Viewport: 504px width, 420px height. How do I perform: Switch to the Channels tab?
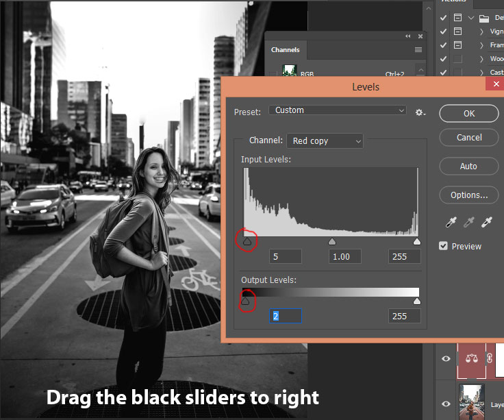[x=285, y=50]
